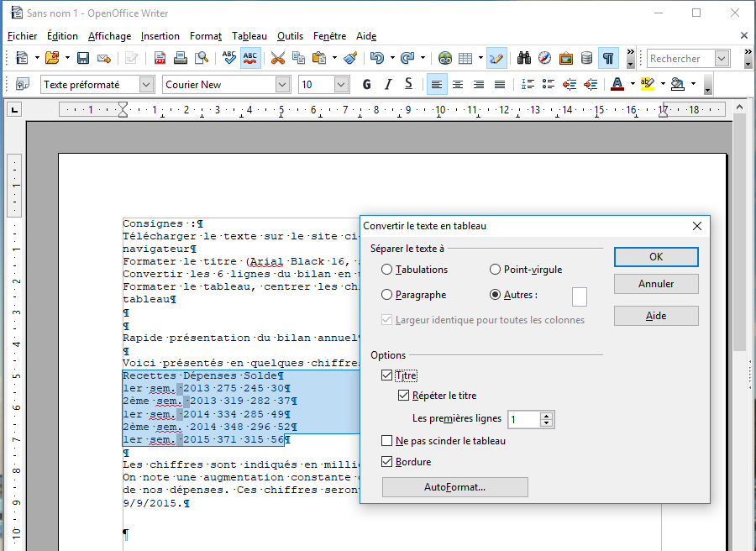Image resolution: width=756 pixels, height=551 pixels.
Task: Click the Annuler button
Action: pyautogui.click(x=656, y=284)
